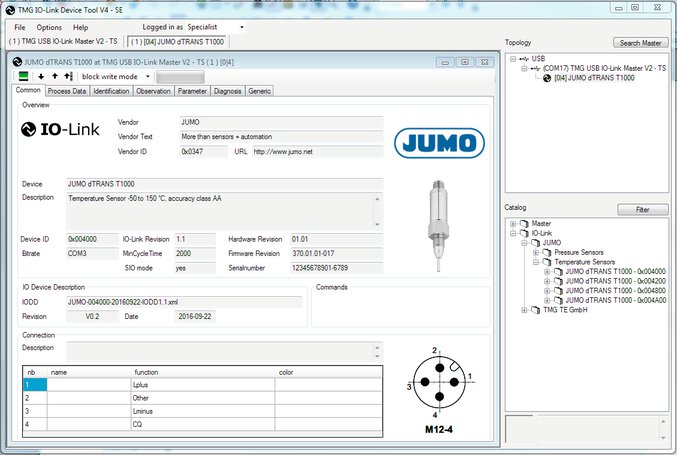Click the IO-Link icon in the main title bar
This screenshot has height=455, width=677.
pyautogui.click(x=10, y=10)
